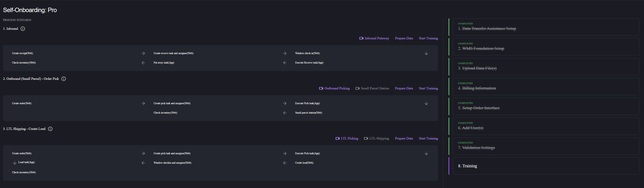Click Prepare Data for Outbound Small Parcel
Viewport: 644px width, 188px height.
(x=404, y=88)
